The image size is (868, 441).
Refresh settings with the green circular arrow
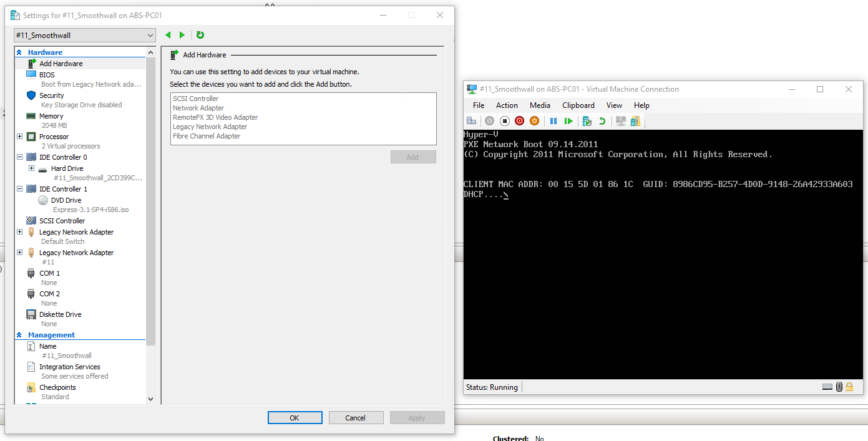point(200,35)
